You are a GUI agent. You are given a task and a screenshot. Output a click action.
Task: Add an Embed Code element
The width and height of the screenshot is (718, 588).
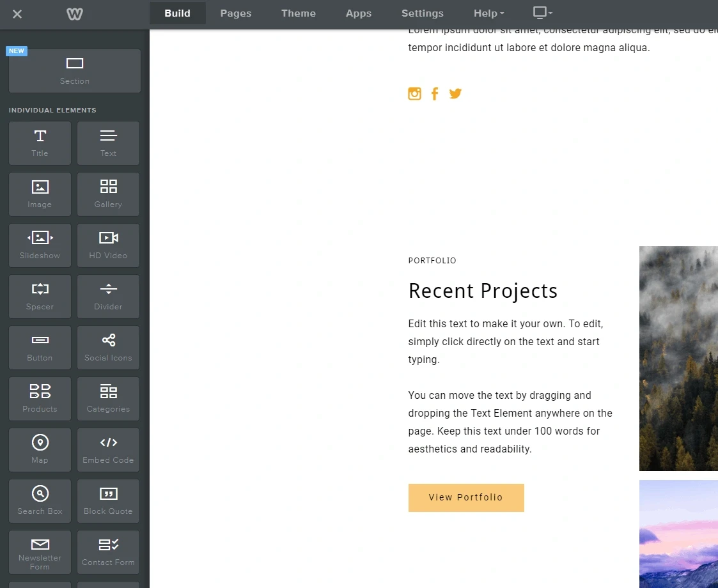108,449
